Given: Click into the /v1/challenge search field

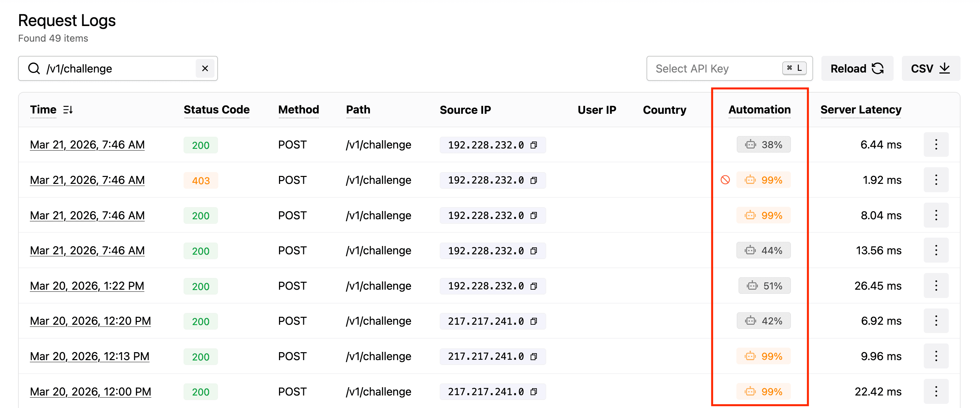Looking at the screenshot, I should click(x=118, y=68).
